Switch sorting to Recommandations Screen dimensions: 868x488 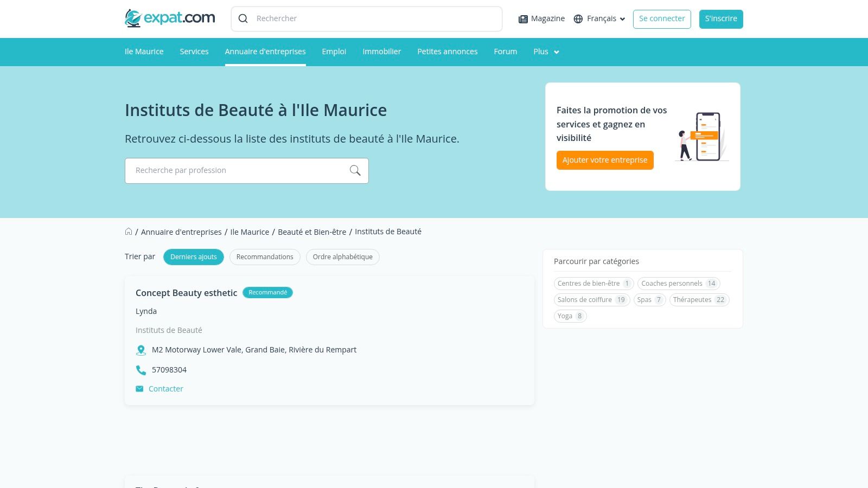[x=265, y=256]
